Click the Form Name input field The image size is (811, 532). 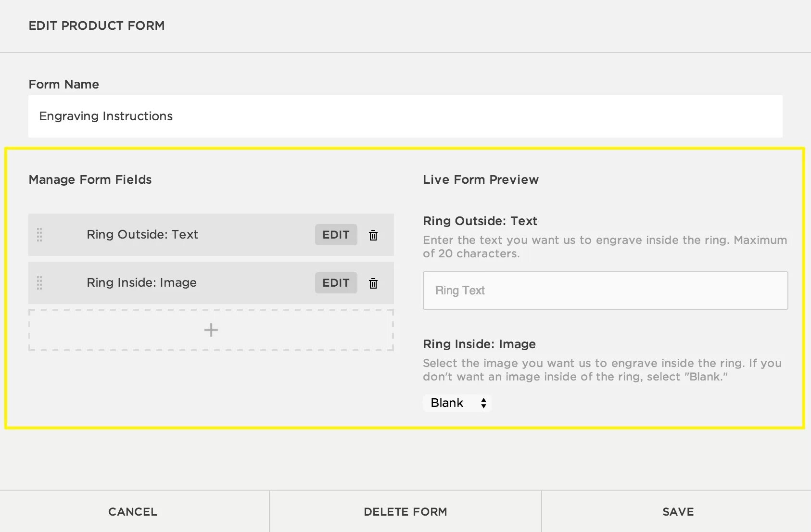pos(405,116)
